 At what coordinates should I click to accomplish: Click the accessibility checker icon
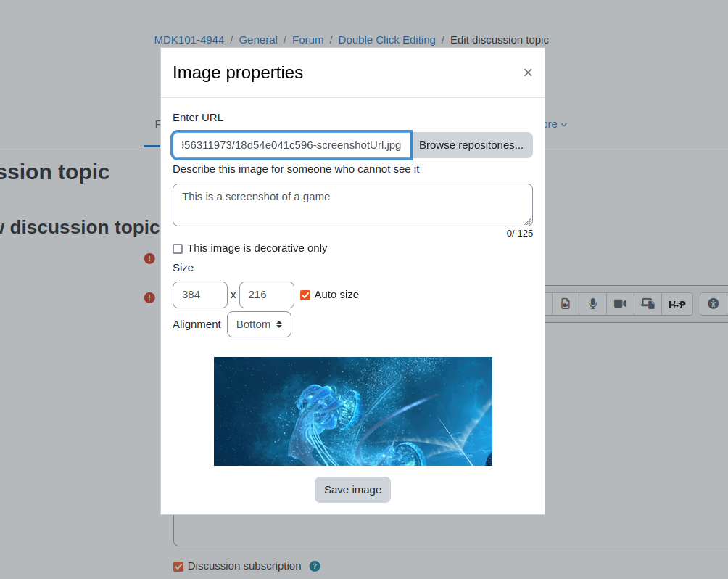coord(713,304)
